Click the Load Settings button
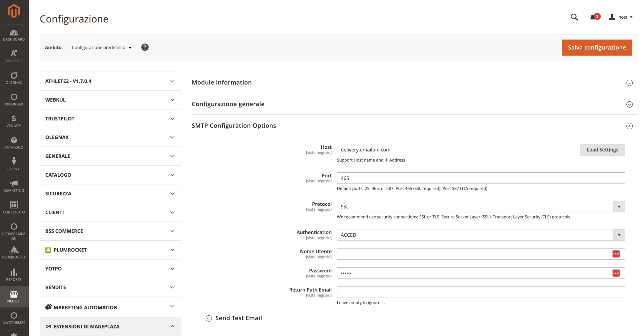The width and height of the screenshot is (644, 336). coord(602,150)
